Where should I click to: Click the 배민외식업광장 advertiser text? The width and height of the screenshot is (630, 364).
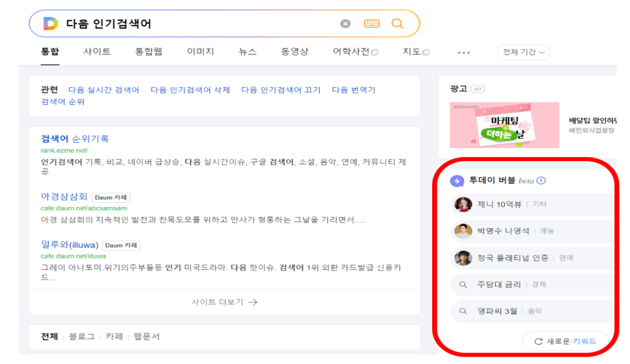click(x=591, y=131)
